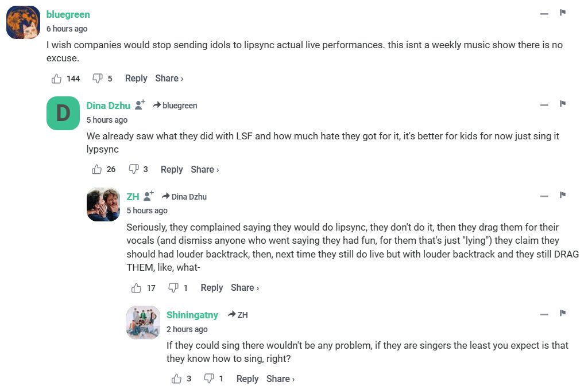Flag bluegreen's comment
The image size is (588, 390).
point(563,13)
